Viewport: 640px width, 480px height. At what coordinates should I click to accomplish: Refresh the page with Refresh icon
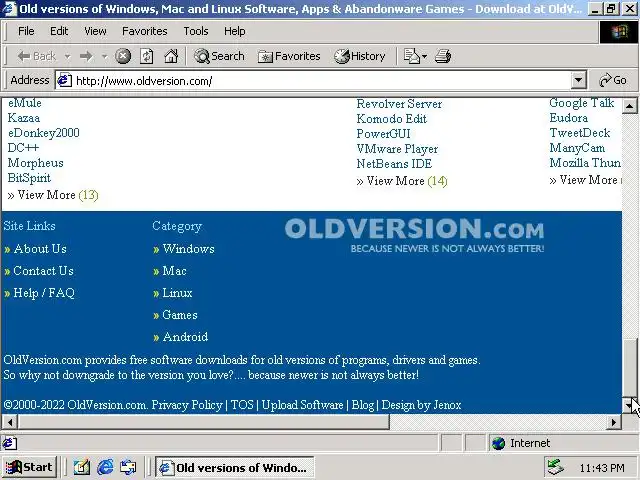pos(147,56)
